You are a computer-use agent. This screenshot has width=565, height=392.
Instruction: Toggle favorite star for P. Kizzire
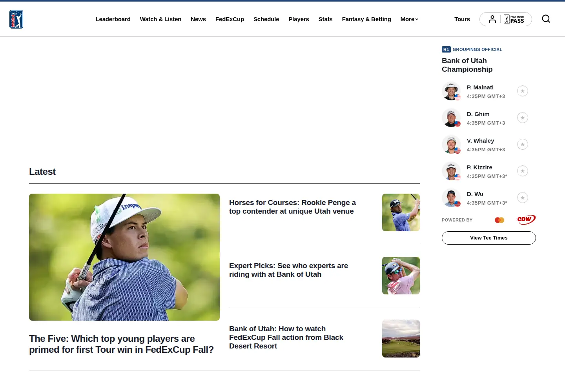point(523,171)
